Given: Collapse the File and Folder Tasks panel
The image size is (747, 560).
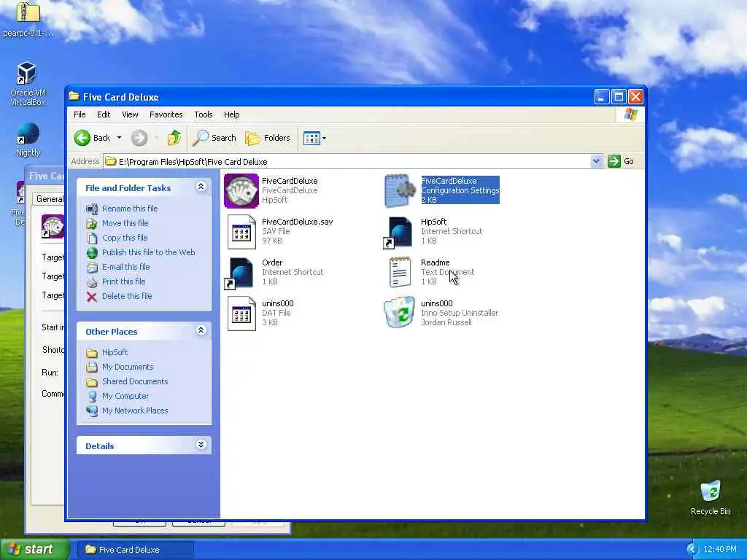Looking at the screenshot, I should click(x=201, y=187).
